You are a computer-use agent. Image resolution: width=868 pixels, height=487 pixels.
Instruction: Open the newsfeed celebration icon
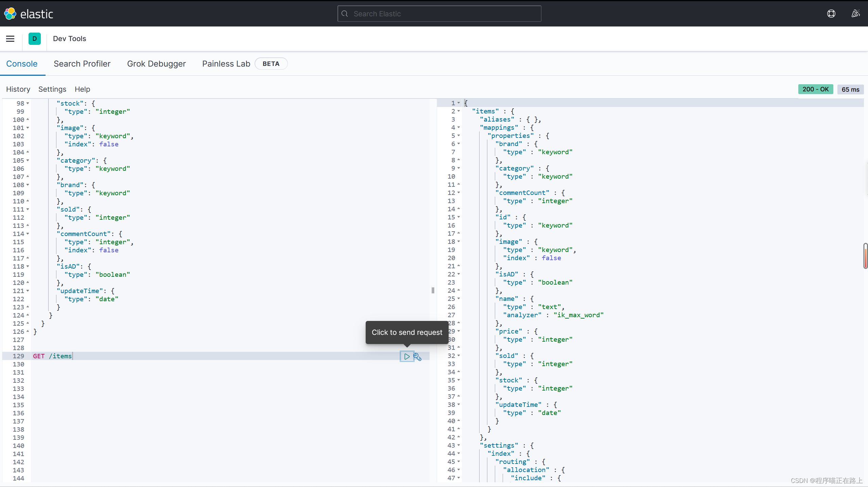pos(855,14)
